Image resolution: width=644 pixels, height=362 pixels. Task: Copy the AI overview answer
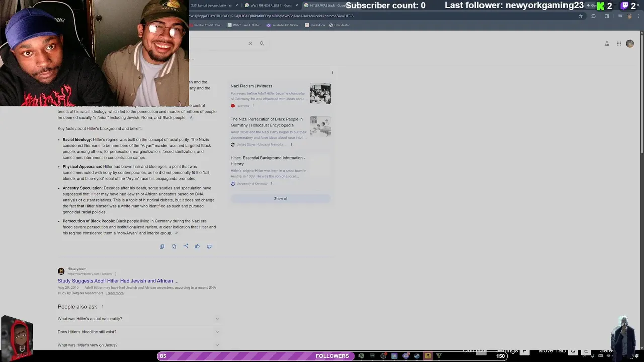(162, 246)
